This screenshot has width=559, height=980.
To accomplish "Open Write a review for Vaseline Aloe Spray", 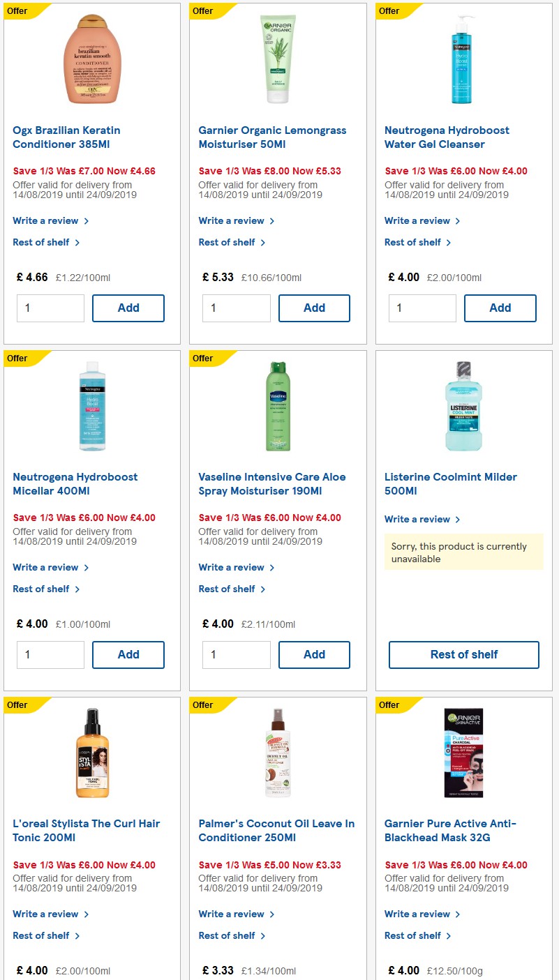I will coord(232,567).
